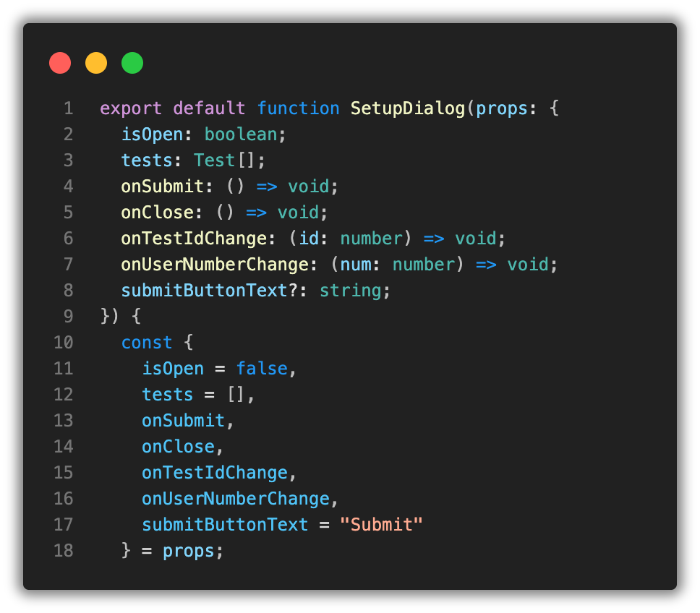700x613 pixels.
Task: Click the "id" parameter on line 6
Action: point(309,239)
